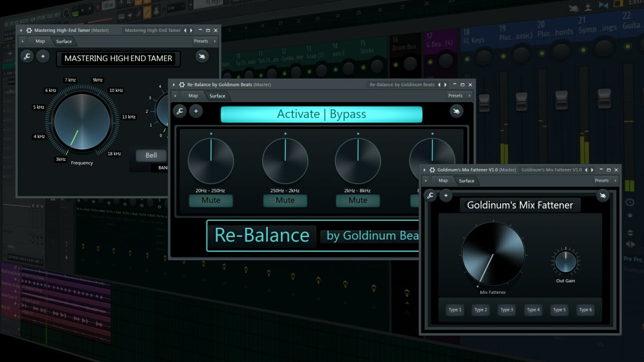Viewport: 644px width, 362px height.
Task: Click the gear icon on Mastering High-End Tamer titlebar
Action: point(29,30)
